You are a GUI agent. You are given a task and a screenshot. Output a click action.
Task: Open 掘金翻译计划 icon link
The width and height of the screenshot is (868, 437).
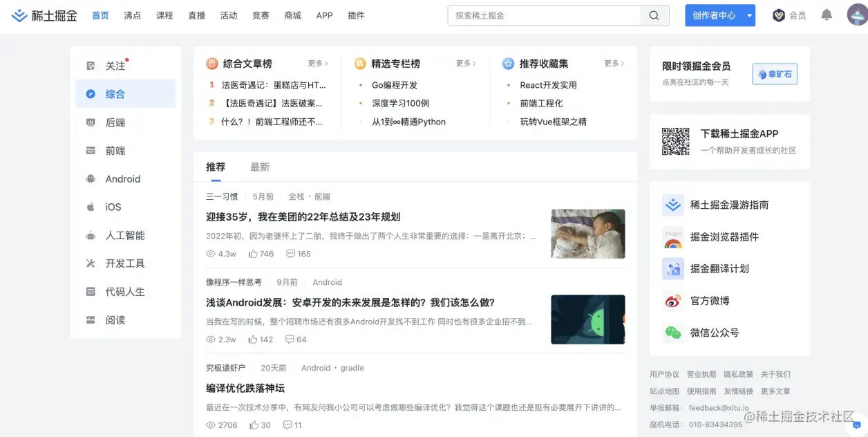(673, 269)
